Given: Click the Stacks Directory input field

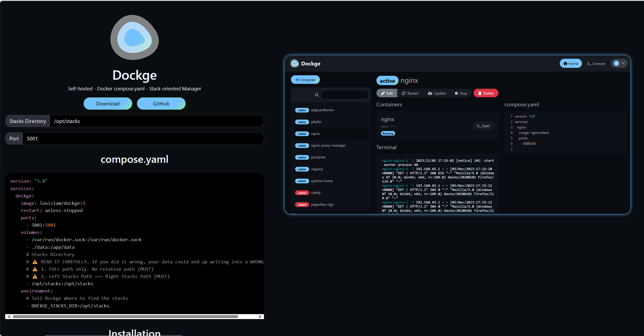Looking at the screenshot, I should click(156, 121).
